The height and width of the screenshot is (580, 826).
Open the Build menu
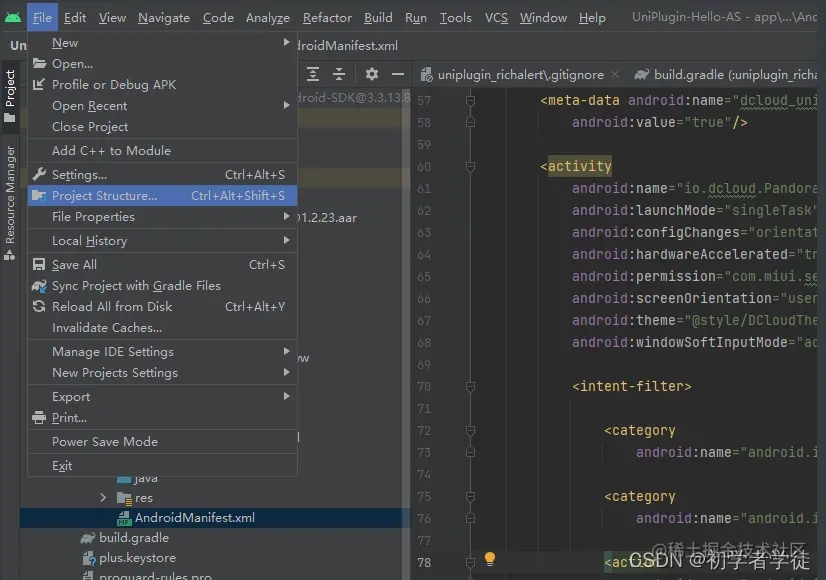click(378, 18)
